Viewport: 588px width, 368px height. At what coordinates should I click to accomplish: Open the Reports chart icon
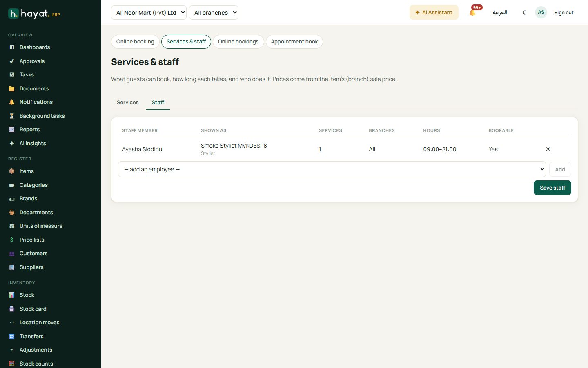[x=12, y=130]
